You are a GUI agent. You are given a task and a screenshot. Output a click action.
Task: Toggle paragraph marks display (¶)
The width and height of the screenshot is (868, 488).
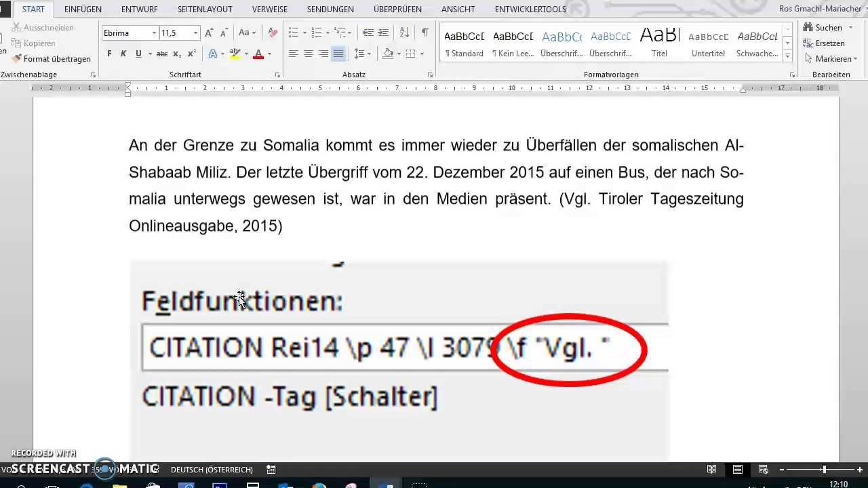point(425,33)
